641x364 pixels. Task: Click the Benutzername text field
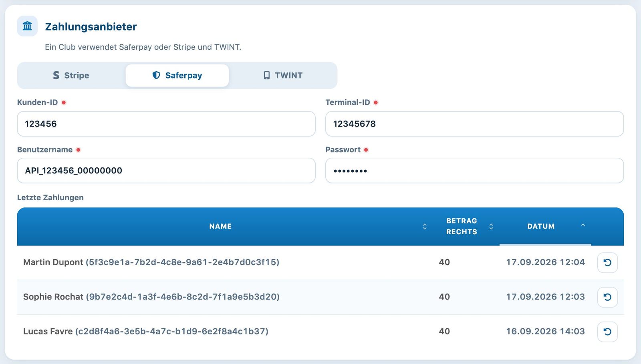(166, 171)
